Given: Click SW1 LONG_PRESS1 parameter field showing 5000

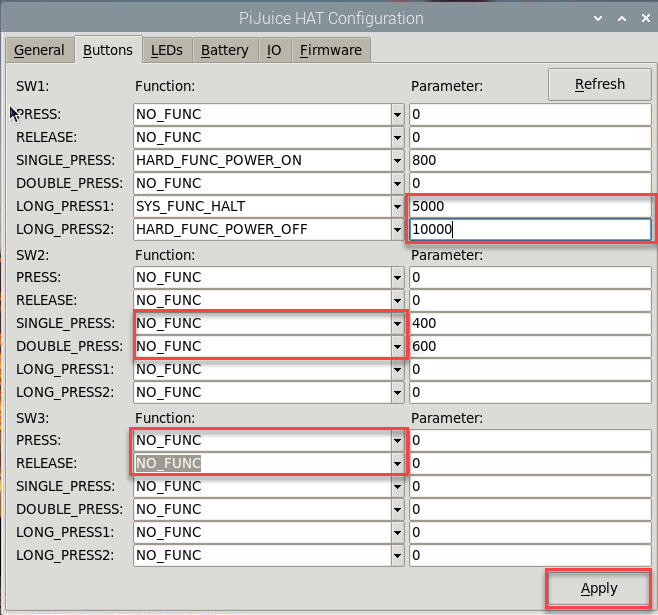Looking at the screenshot, I should (530, 206).
